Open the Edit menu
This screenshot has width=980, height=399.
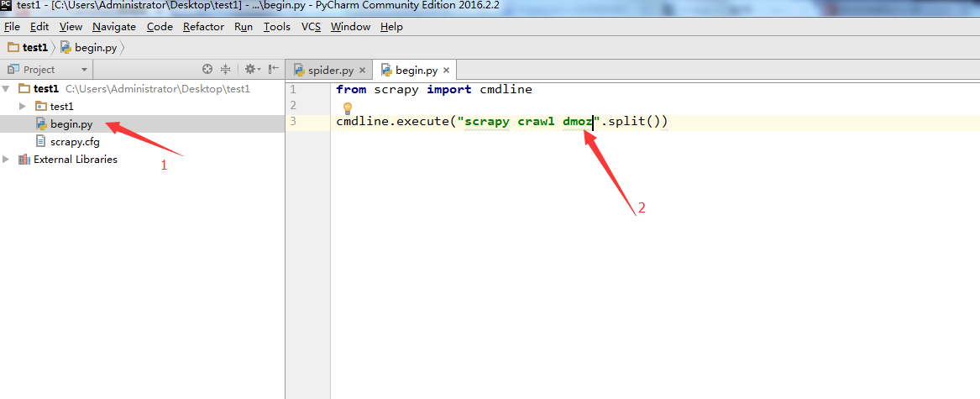pyautogui.click(x=39, y=27)
